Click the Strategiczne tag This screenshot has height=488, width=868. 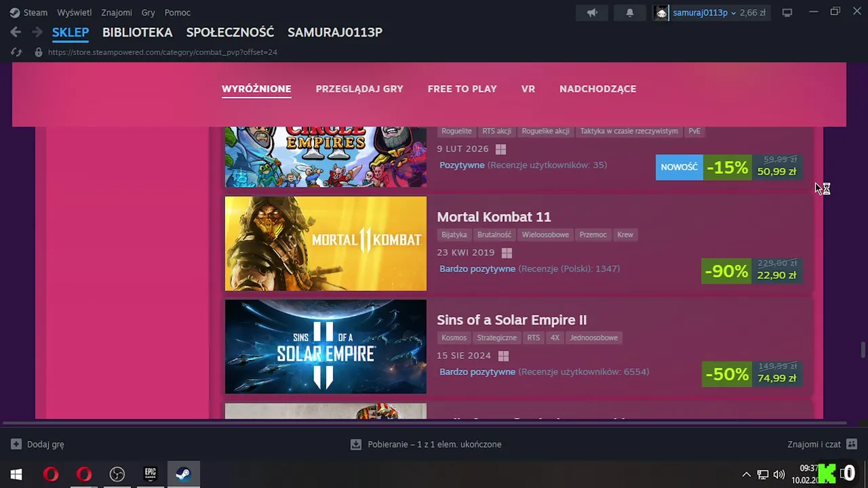click(x=497, y=338)
